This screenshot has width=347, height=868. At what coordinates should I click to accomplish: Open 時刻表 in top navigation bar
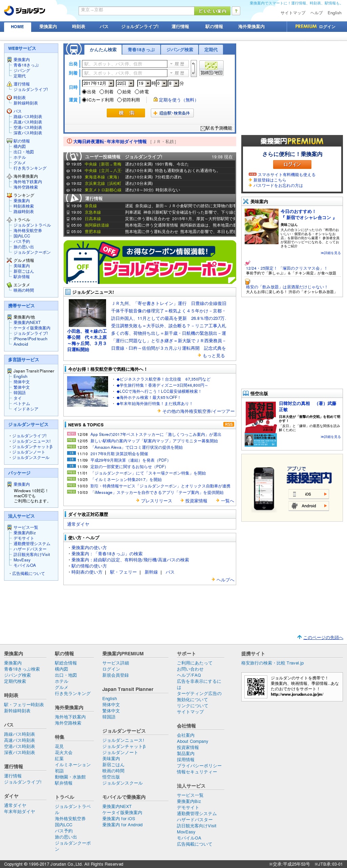pyautogui.click(x=79, y=26)
